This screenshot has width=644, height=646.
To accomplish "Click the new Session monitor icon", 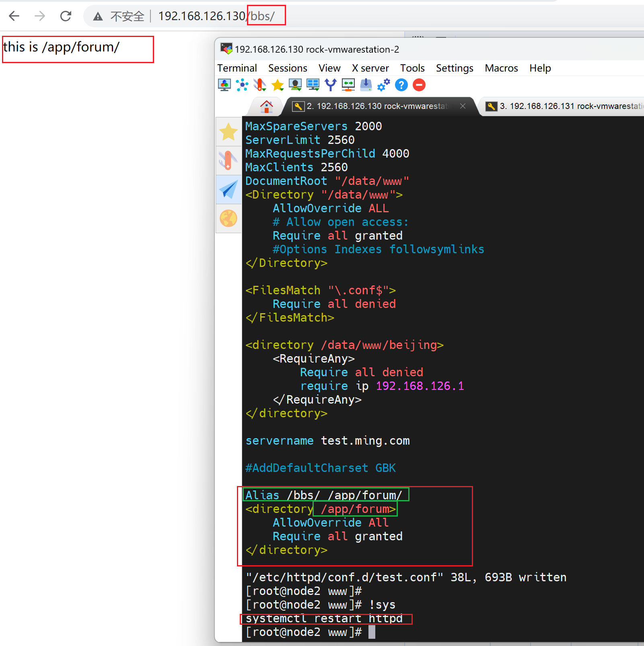I will [224, 85].
